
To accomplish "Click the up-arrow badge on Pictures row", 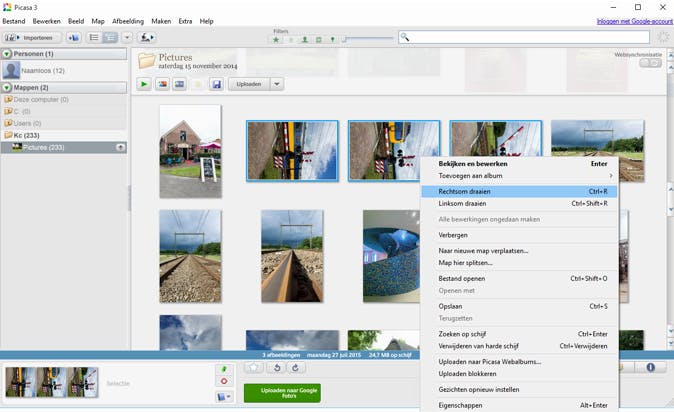I will [121, 148].
